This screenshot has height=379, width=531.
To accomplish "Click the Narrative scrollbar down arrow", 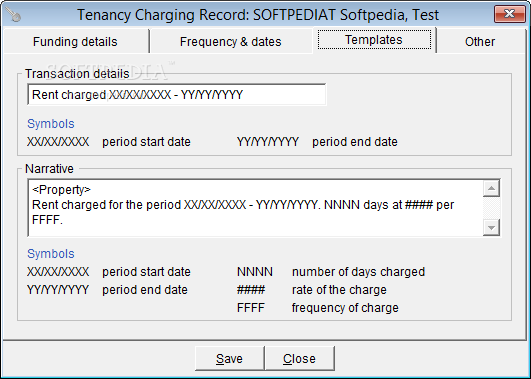I will click(491, 227).
